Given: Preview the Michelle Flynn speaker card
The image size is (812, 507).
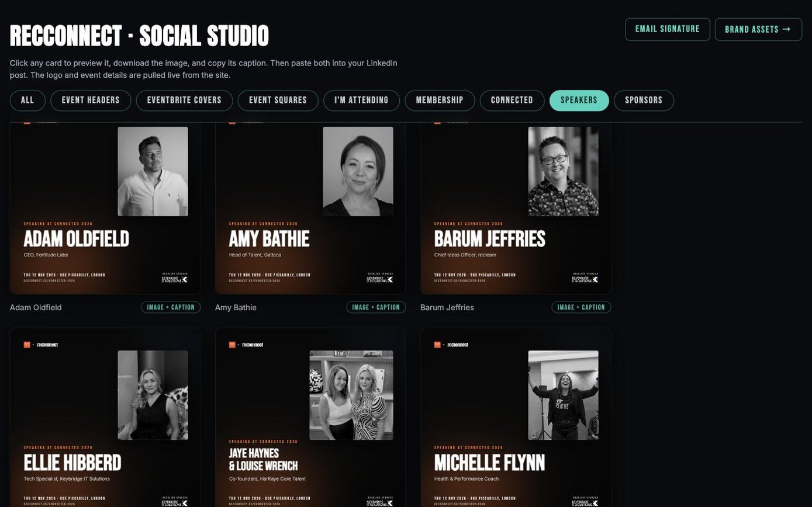Looking at the screenshot, I should pos(516,417).
